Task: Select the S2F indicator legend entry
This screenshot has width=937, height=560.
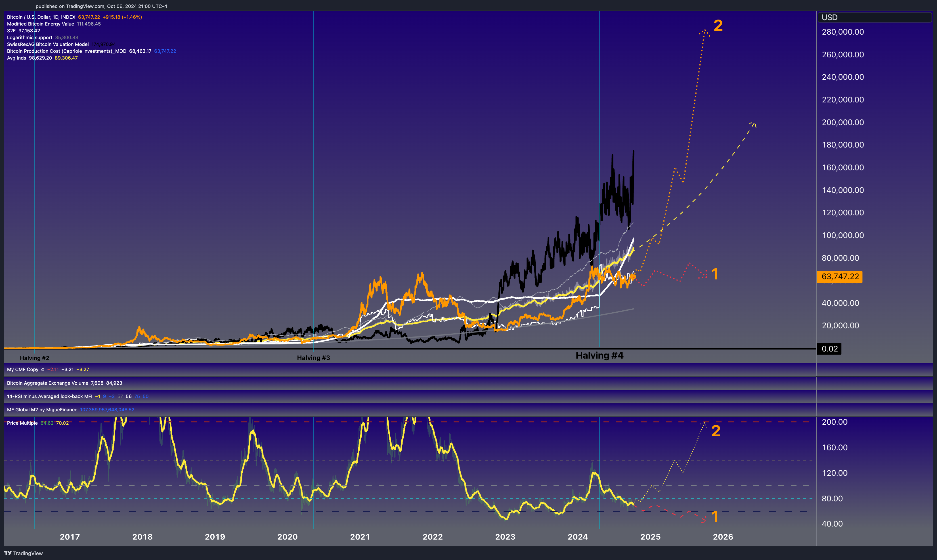Action: pyautogui.click(x=11, y=31)
